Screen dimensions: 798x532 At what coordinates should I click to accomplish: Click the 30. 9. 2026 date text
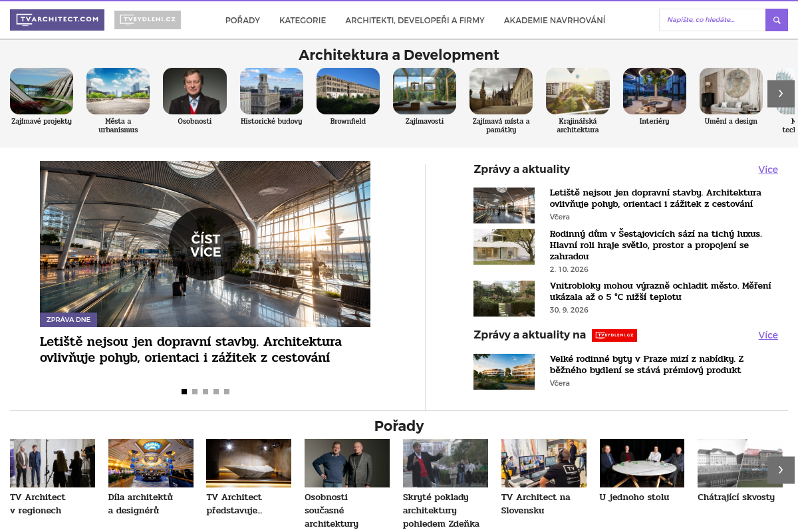tap(569, 310)
